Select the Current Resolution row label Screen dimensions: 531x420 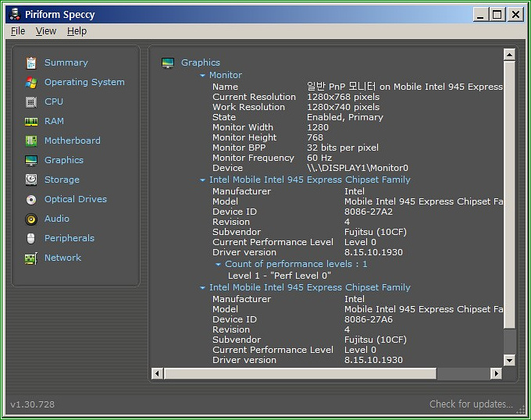[x=254, y=97]
